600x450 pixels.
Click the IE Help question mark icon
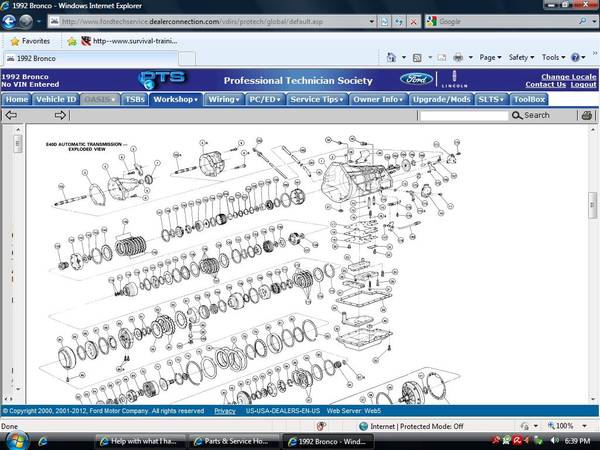(575, 57)
